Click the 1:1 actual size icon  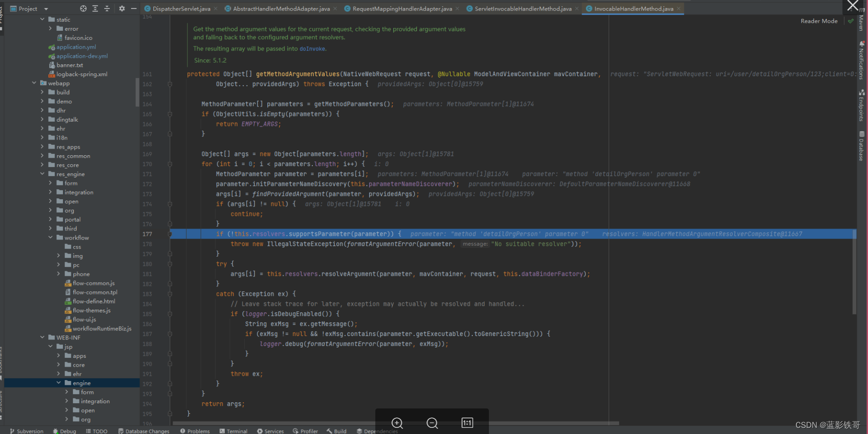(x=467, y=423)
